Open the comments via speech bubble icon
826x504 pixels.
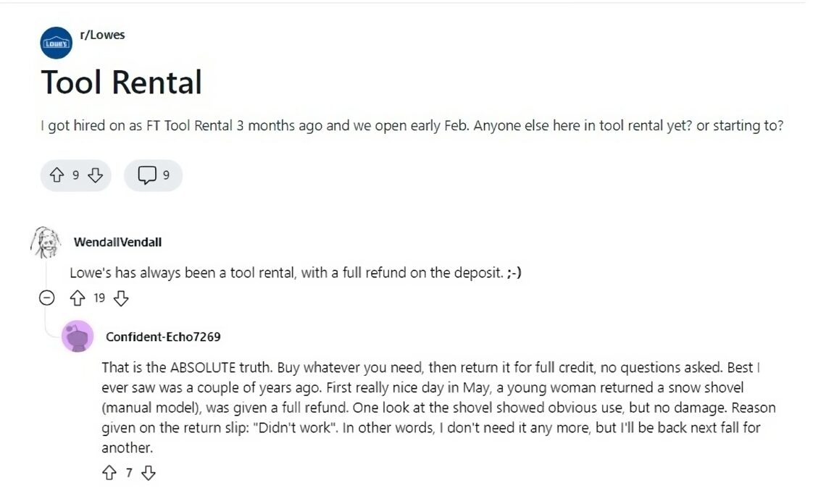[146, 175]
